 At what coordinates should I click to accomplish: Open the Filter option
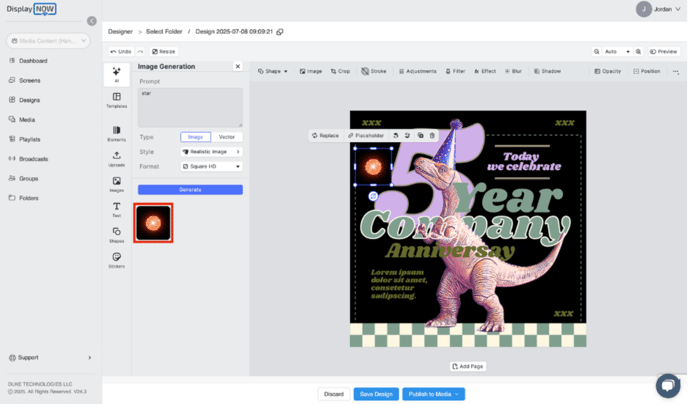coord(455,71)
